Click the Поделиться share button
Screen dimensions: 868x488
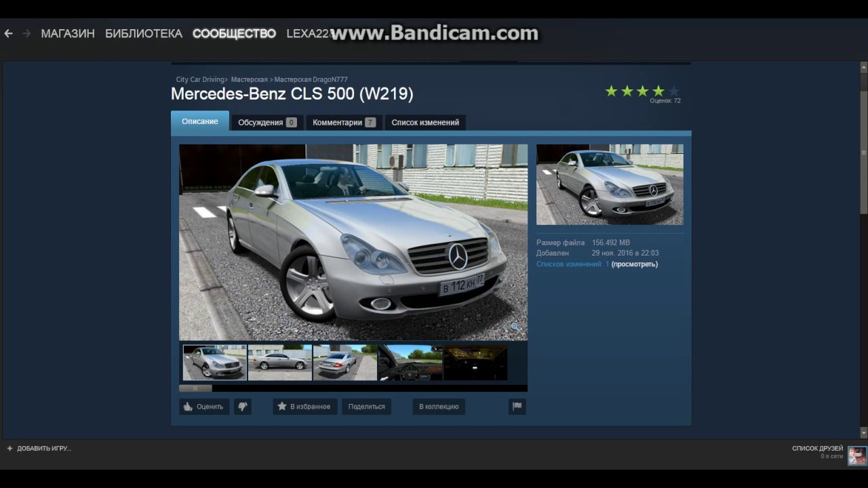click(366, 407)
